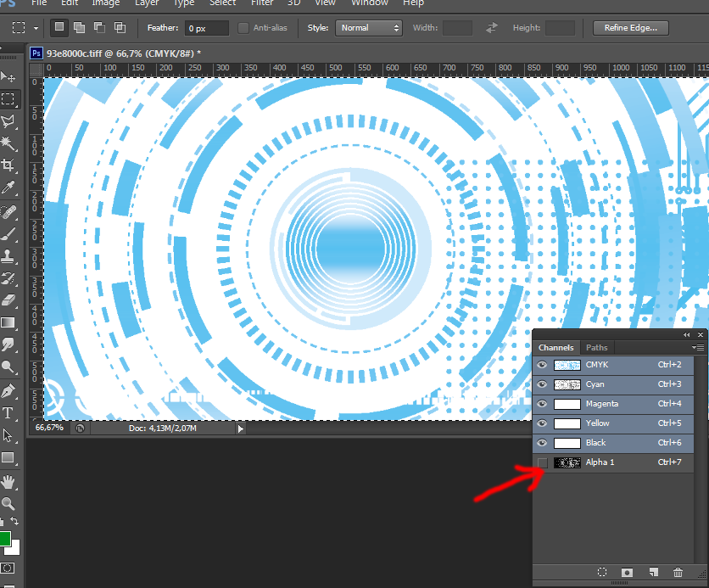This screenshot has width=709, height=588.
Task: Open the Window menu
Action: coord(370,3)
